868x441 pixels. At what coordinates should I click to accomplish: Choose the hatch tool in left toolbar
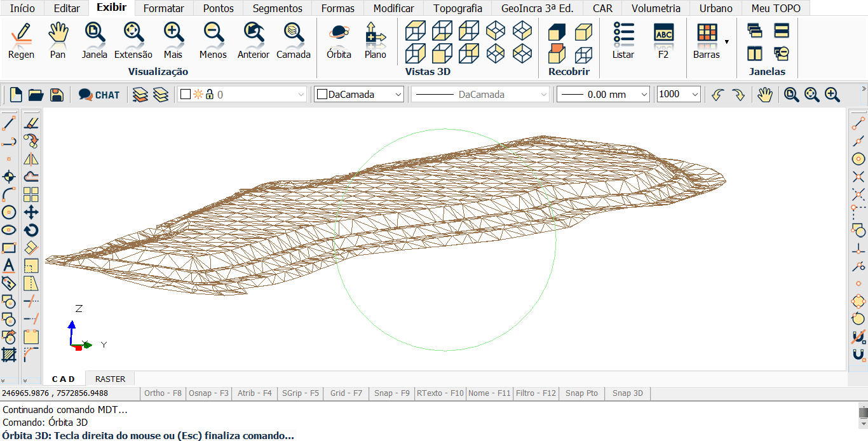(x=9, y=355)
